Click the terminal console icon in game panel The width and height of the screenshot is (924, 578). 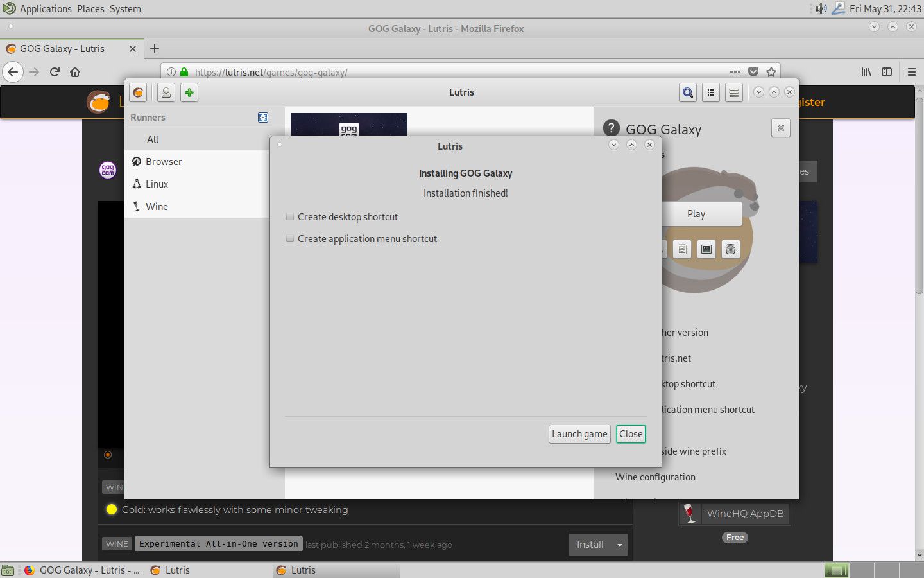706,249
